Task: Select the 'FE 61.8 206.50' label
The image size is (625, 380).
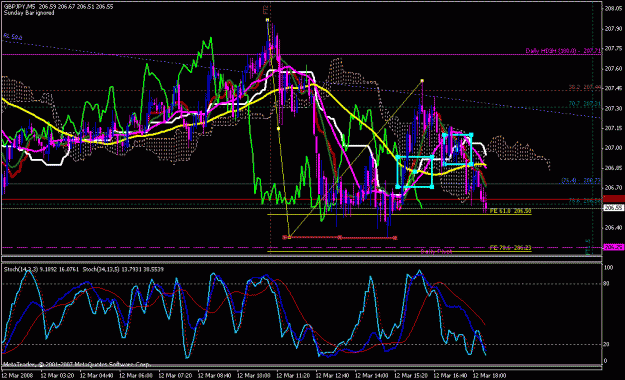Action: [x=510, y=211]
